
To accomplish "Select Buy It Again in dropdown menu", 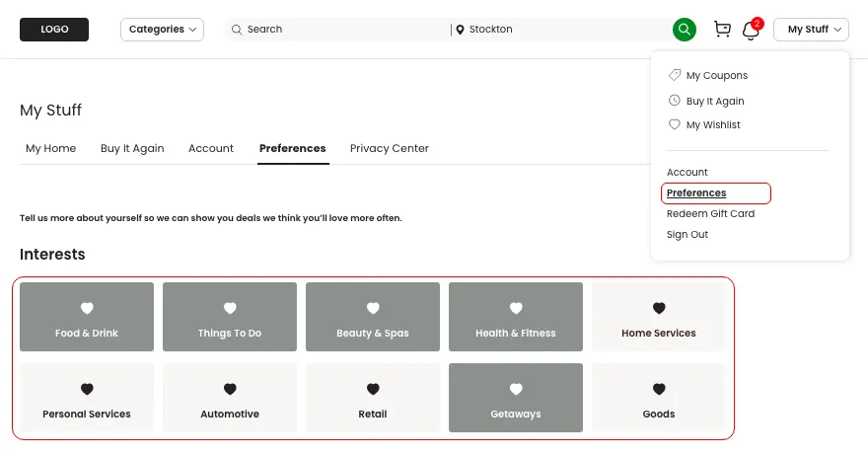I will tap(715, 101).
